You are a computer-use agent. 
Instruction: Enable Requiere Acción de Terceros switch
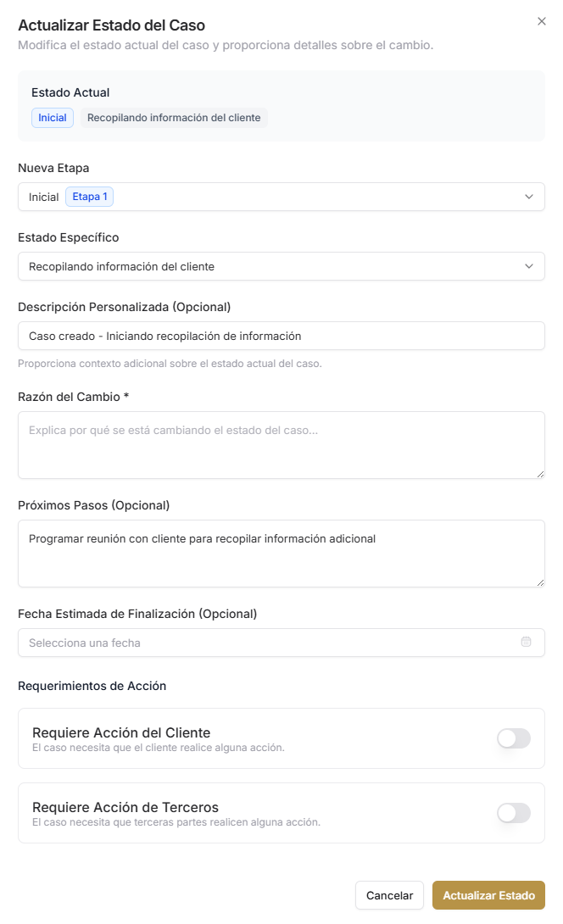click(x=513, y=812)
